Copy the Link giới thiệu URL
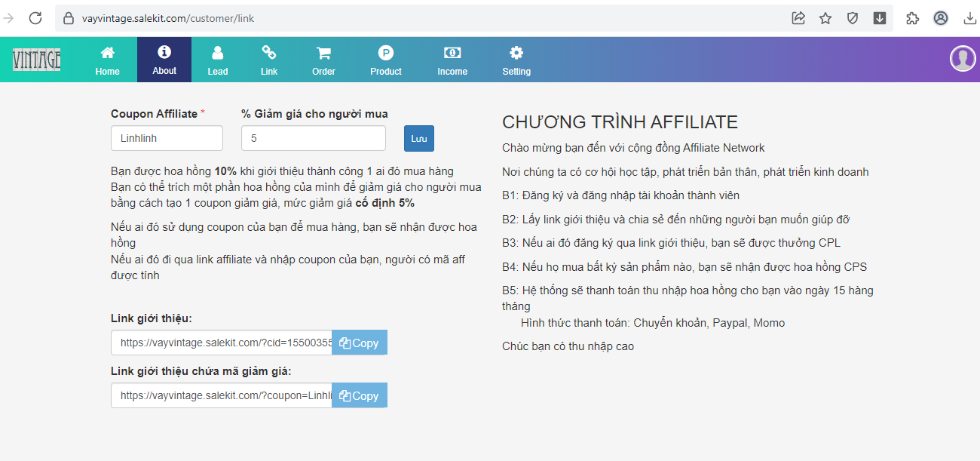 click(360, 343)
